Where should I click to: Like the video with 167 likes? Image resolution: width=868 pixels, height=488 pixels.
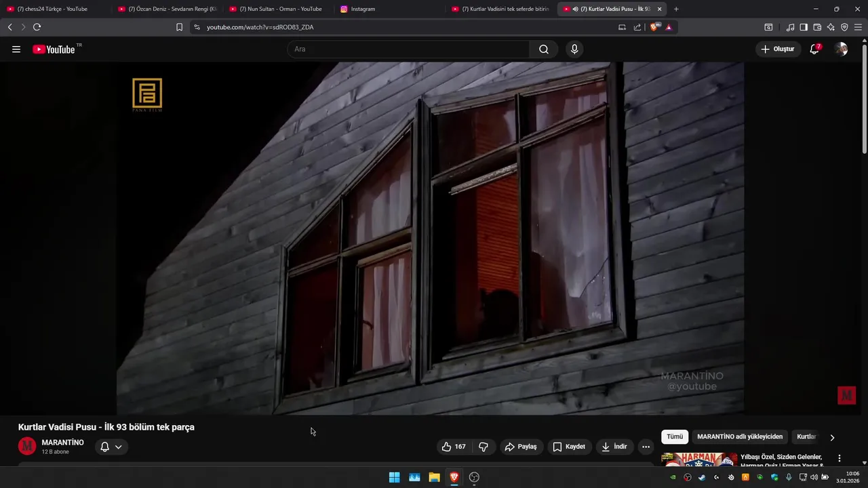tap(454, 447)
